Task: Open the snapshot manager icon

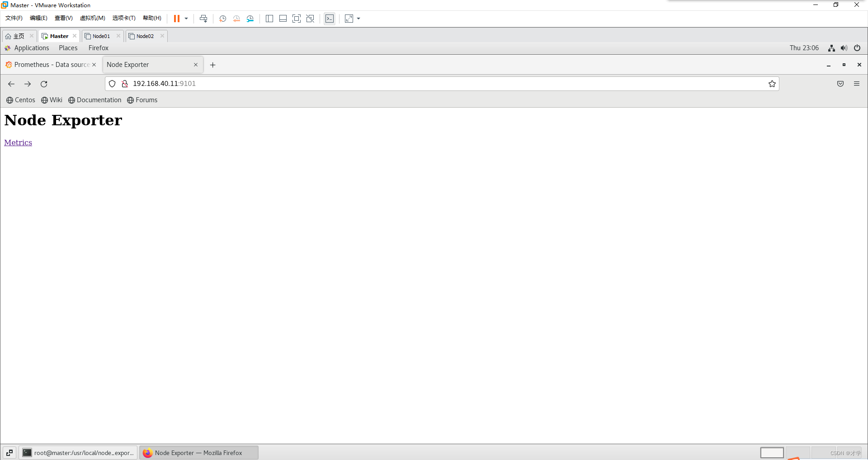Action: (x=250, y=19)
